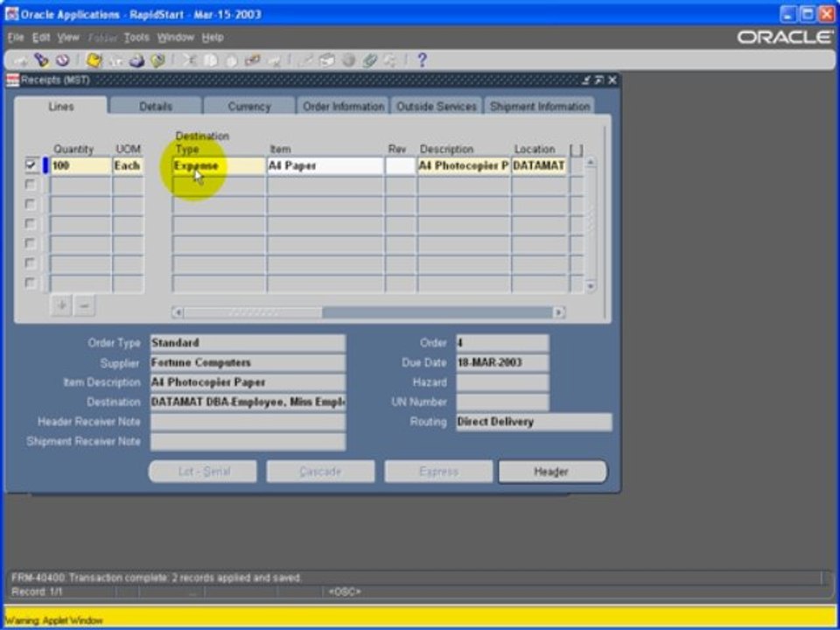
Task: Click the minus button below the Quantity column
Action: (x=84, y=305)
